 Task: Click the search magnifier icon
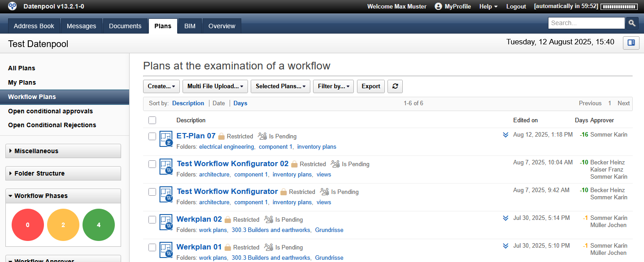[632, 22]
